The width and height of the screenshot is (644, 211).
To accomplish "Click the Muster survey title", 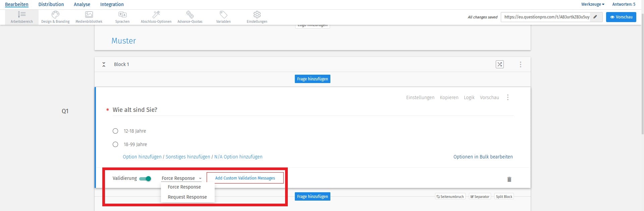I will pyautogui.click(x=124, y=41).
